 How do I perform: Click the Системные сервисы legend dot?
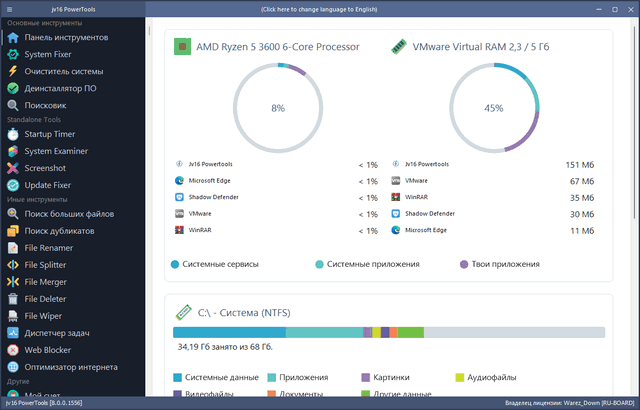(175, 265)
